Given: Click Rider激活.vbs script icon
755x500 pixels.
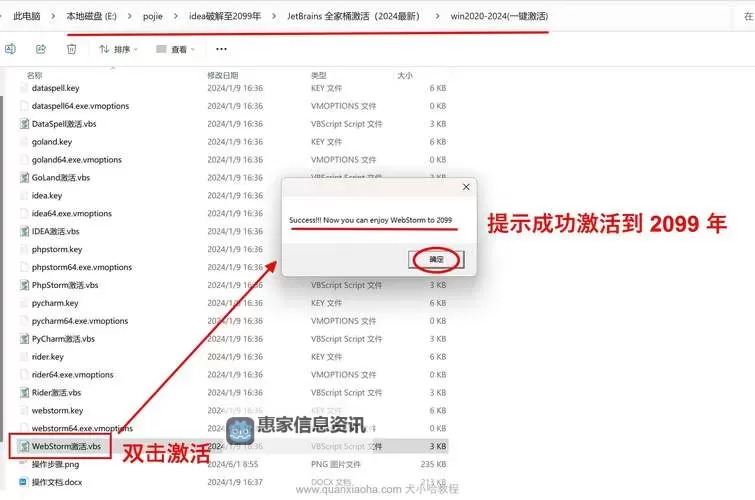Looking at the screenshot, I should [24, 393].
